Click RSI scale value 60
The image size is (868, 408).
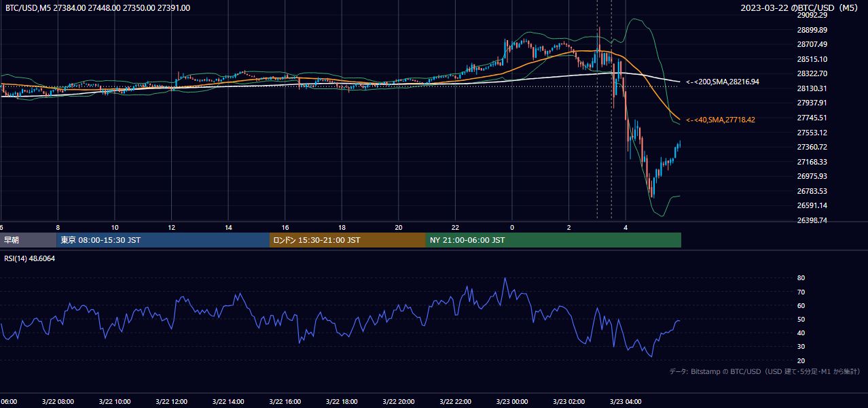[801, 305]
